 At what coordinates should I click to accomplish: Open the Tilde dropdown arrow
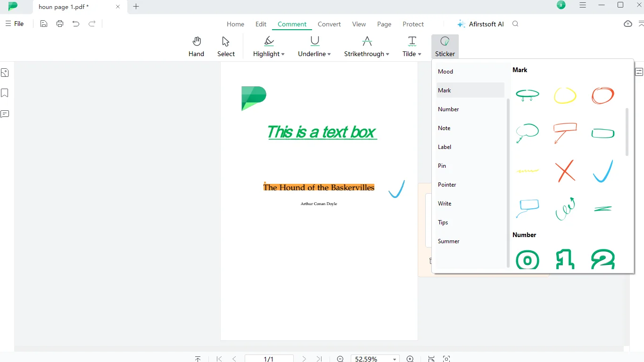[420, 54]
